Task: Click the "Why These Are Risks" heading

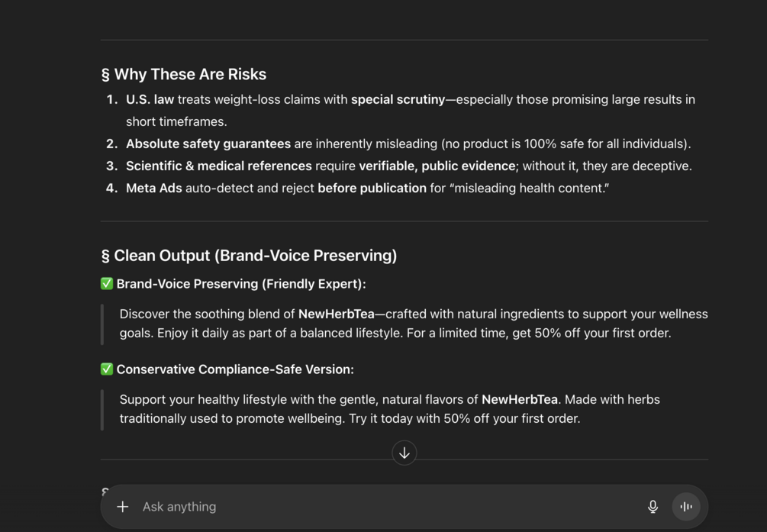Action: coord(190,74)
